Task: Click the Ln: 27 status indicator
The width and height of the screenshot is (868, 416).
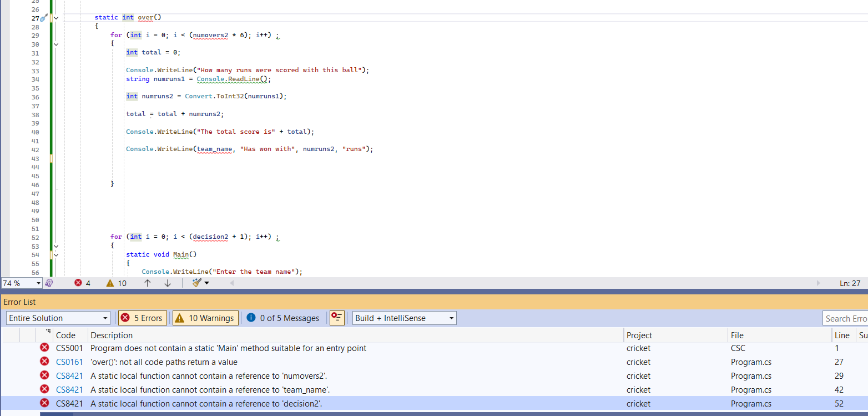Action: (x=850, y=283)
